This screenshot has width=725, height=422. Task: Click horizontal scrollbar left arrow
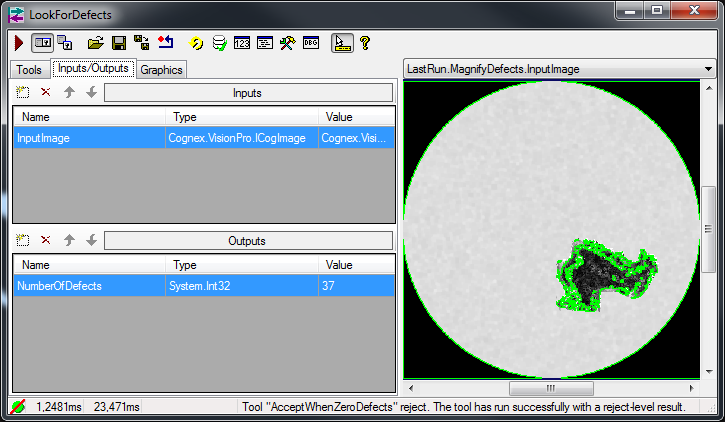[411, 388]
